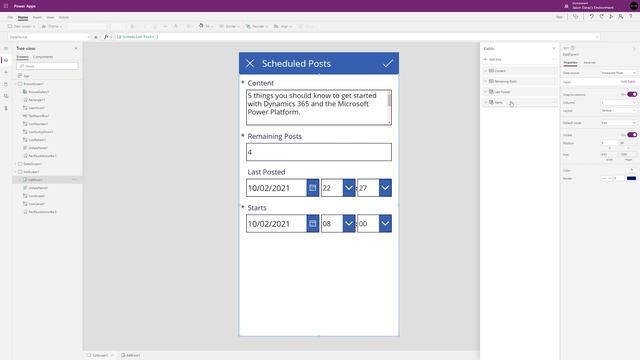Toggle the Visible switch in properties
Image resolution: width=640 pixels, height=360 pixels.
pyautogui.click(x=632, y=135)
